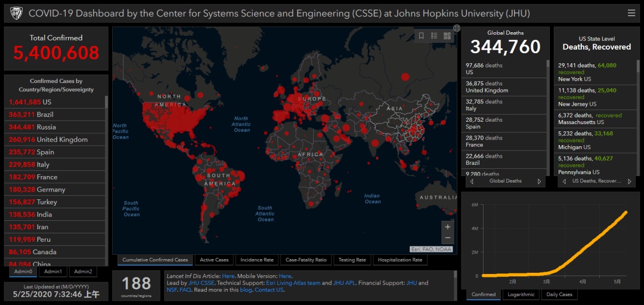
Task: Go back in US Deaths panel
Action: pos(564,181)
